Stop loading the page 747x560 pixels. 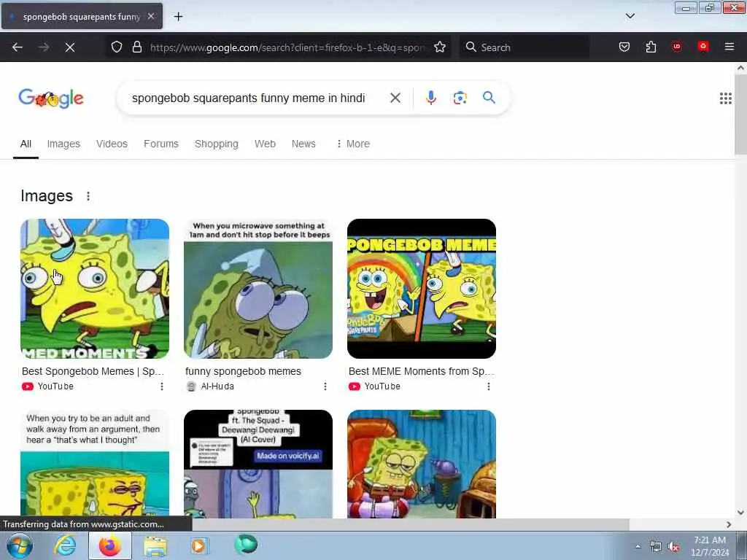pyautogui.click(x=69, y=47)
